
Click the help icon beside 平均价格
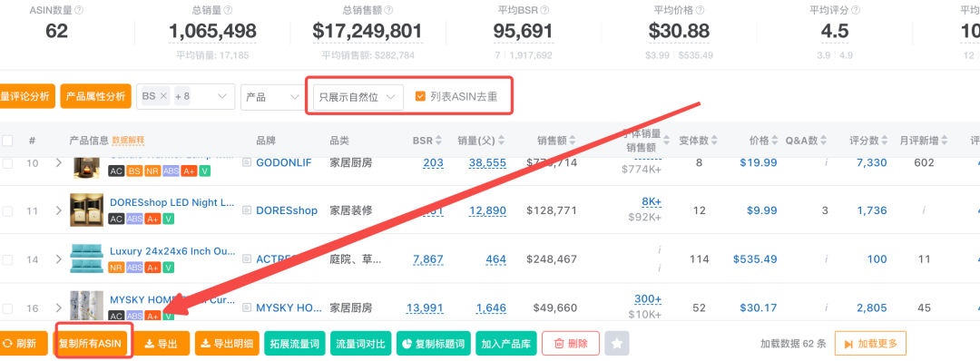pos(701,11)
